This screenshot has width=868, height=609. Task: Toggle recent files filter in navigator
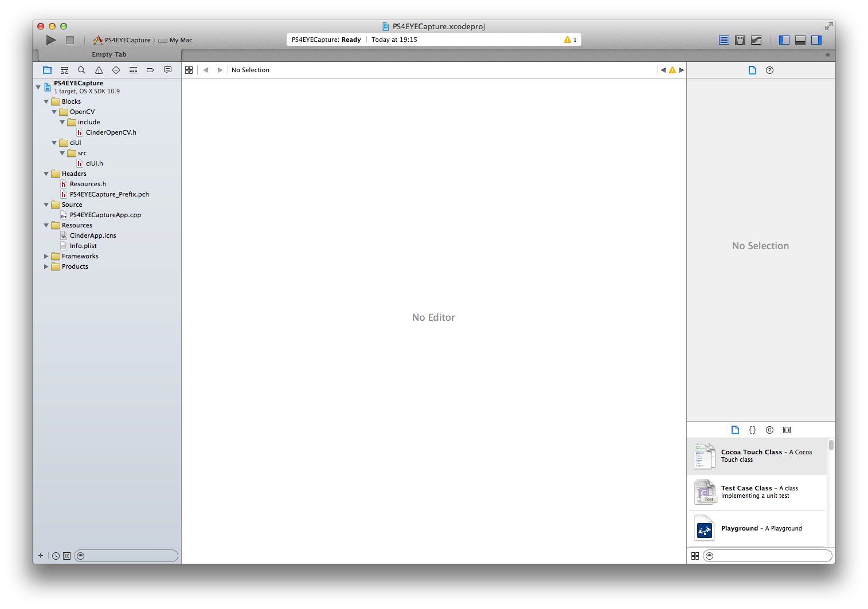[56, 556]
